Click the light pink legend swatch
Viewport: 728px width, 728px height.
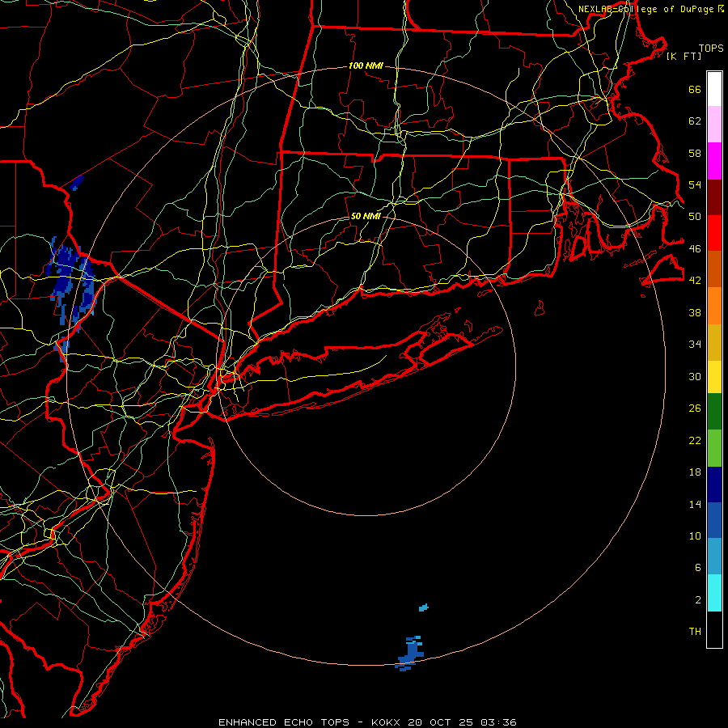714,125
